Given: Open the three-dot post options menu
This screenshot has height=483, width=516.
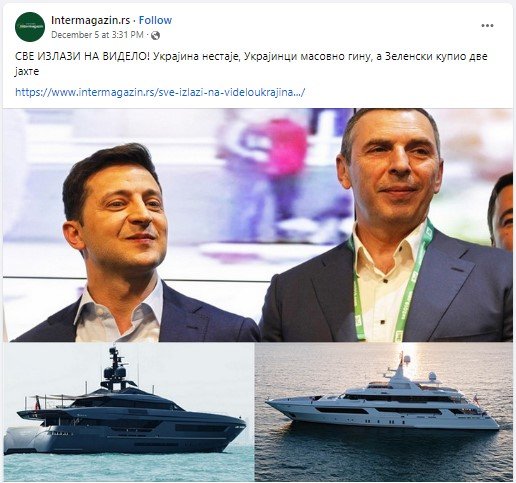Looking at the screenshot, I should point(487,26).
